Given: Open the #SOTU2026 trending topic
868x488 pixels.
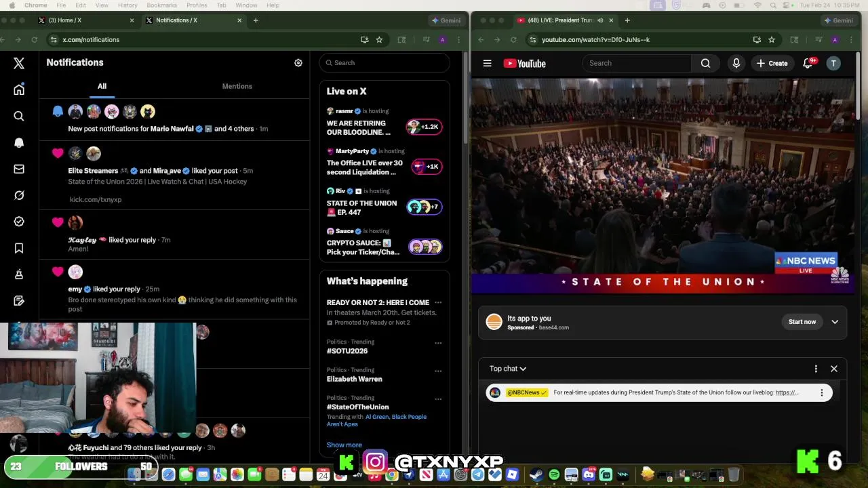Looking at the screenshot, I should [347, 351].
